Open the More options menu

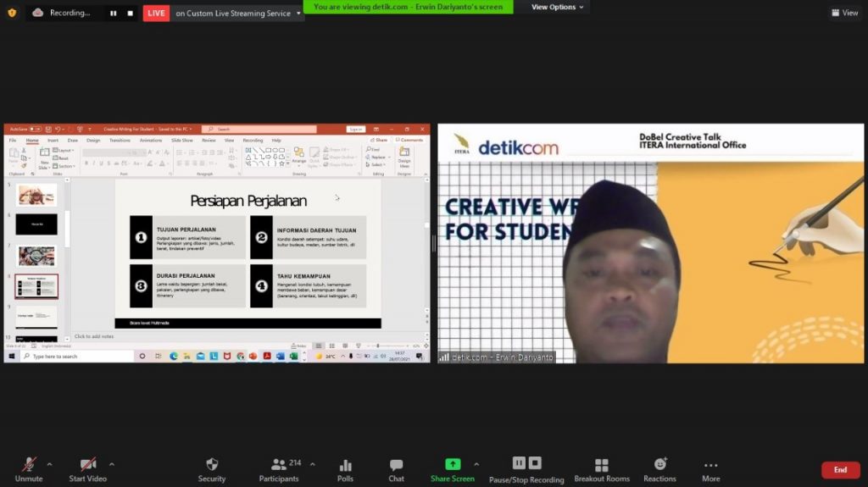711,469
